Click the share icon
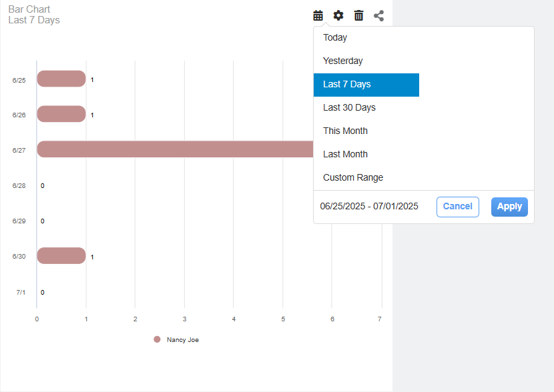 tap(378, 15)
